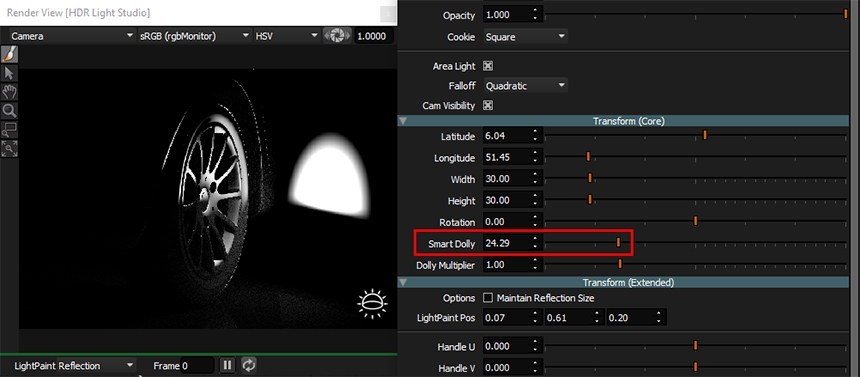
Task: Click the Opacity spinner arrows
Action: click(x=536, y=15)
